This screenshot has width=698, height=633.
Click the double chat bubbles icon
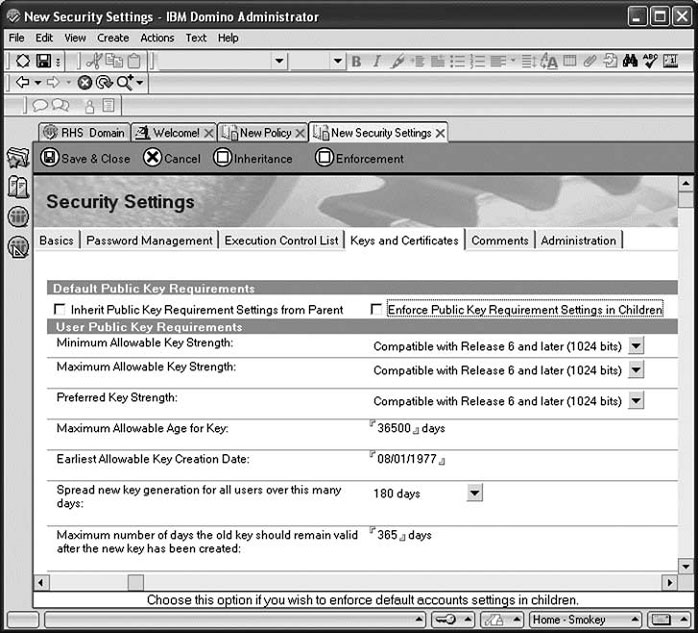[x=60, y=105]
